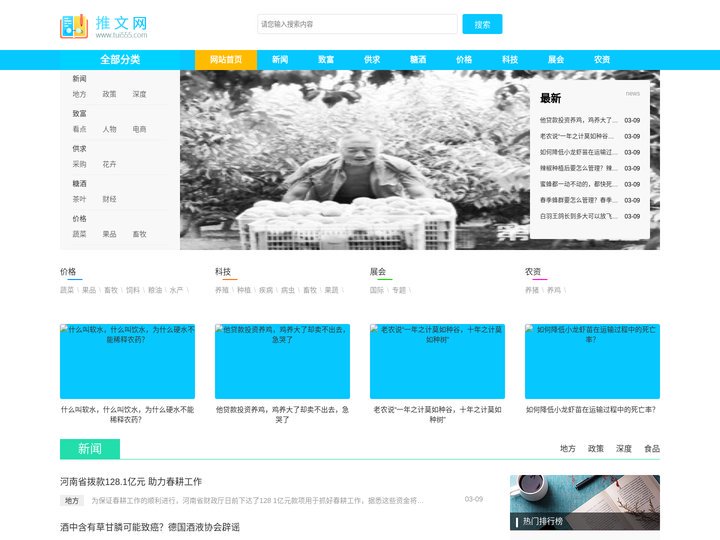The width and height of the screenshot is (720, 540).
Task: Click 看点 in the left sidebar
Action: coord(79,129)
